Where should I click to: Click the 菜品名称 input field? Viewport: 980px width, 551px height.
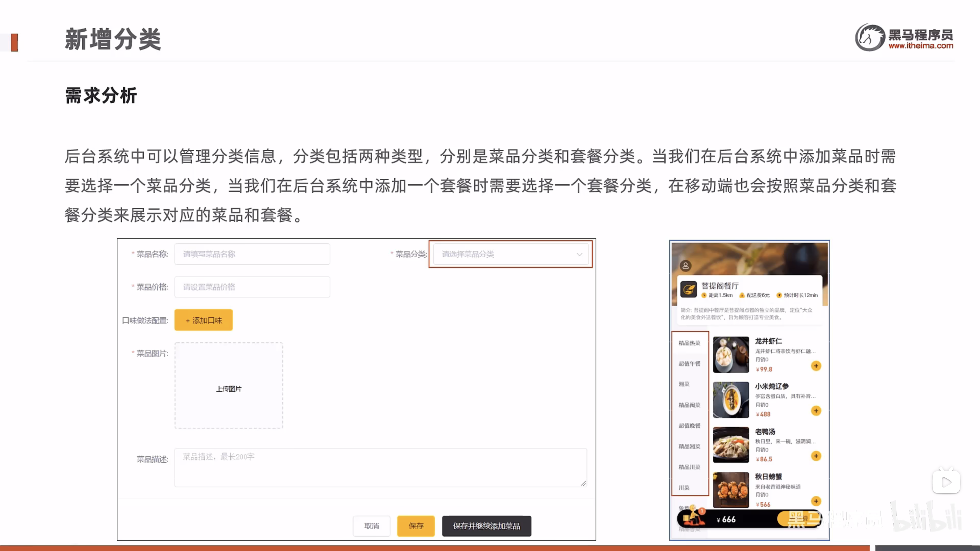pos(252,254)
